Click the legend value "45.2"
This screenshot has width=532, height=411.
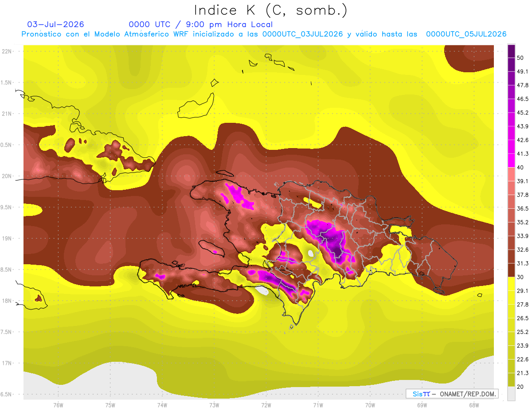coord(523,113)
